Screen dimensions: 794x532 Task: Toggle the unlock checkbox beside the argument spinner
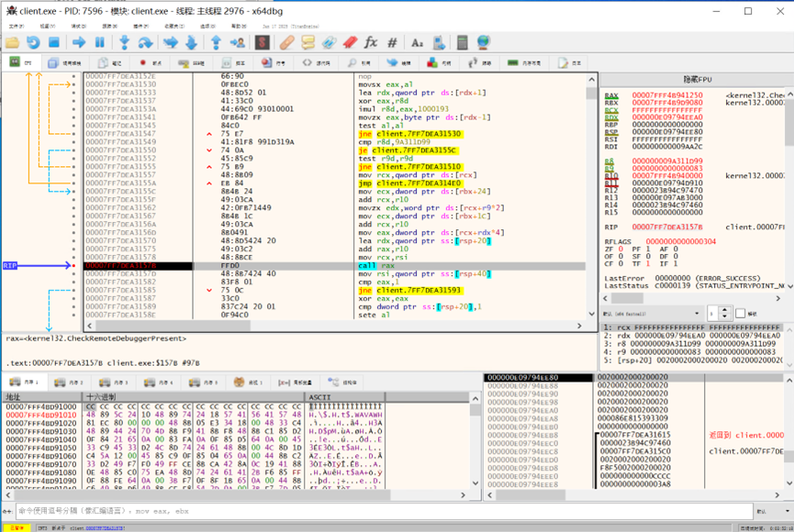pyautogui.click(x=741, y=315)
